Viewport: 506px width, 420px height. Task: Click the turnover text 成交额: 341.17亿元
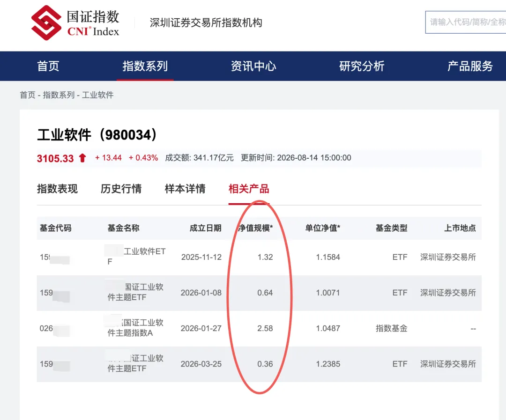(199, 158)
